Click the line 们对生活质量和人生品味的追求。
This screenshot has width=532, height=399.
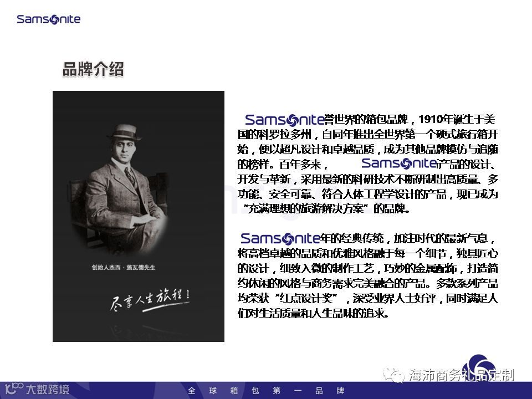(x=313, y=313)
